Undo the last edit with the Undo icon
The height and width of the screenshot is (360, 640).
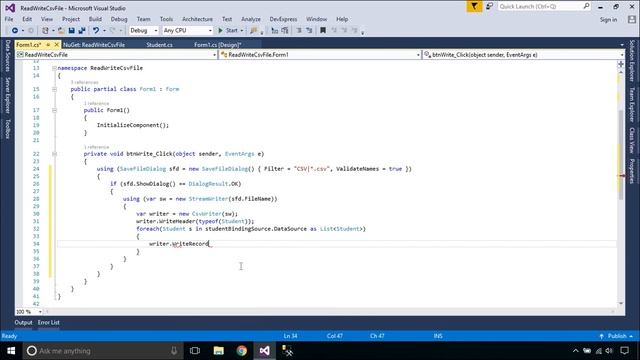96,31
